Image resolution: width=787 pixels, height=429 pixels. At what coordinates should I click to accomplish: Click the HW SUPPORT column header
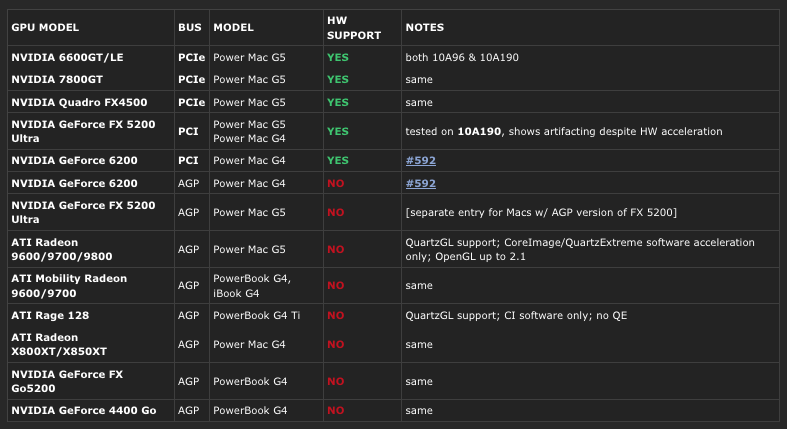click(353, 28)
